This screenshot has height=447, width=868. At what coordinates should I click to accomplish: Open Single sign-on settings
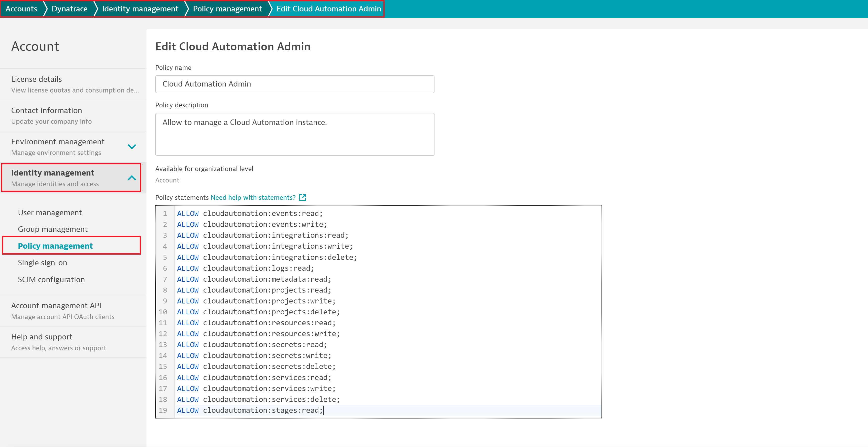[x=42, y=262]
